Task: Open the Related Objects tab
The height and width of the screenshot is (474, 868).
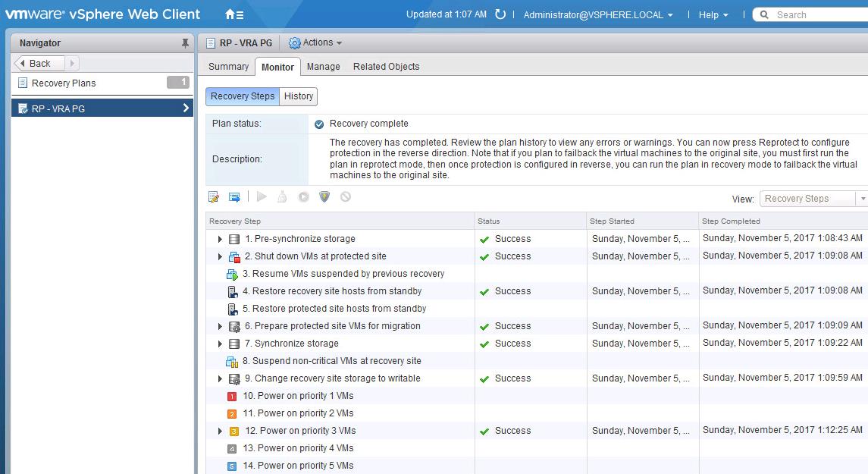Action: tap(387, 67)
